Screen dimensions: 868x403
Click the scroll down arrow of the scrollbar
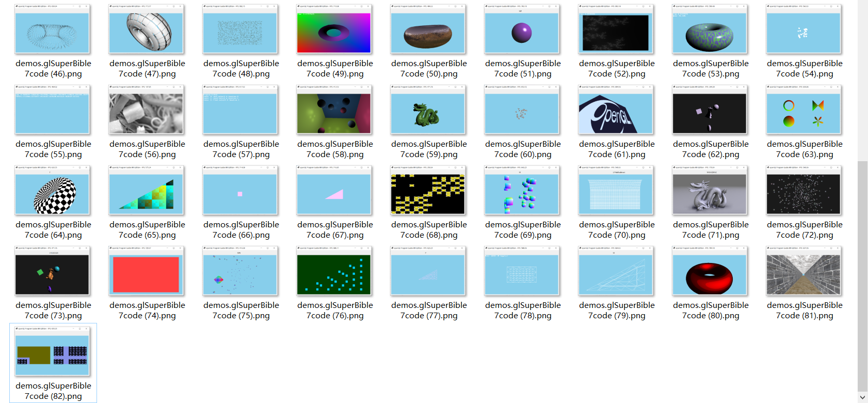(862, 397)
